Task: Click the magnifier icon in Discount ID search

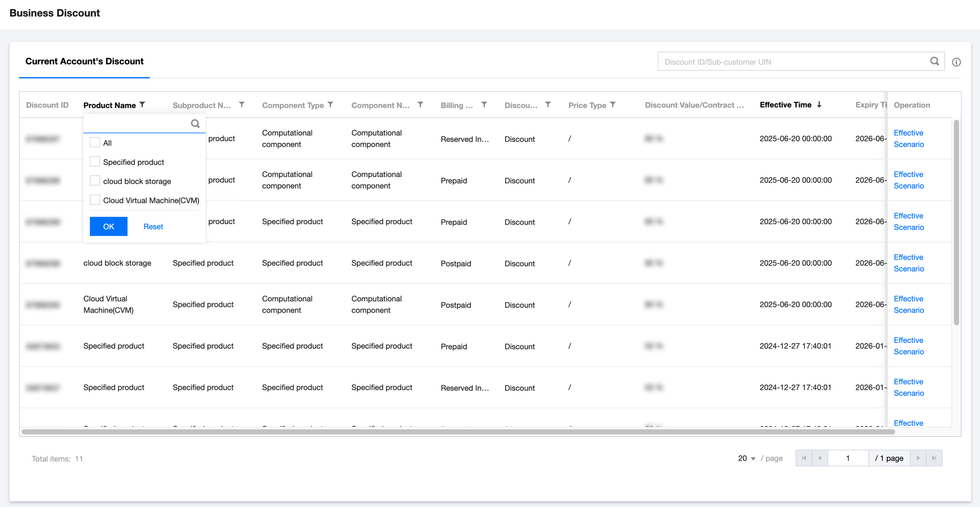Action: [934, 61]
